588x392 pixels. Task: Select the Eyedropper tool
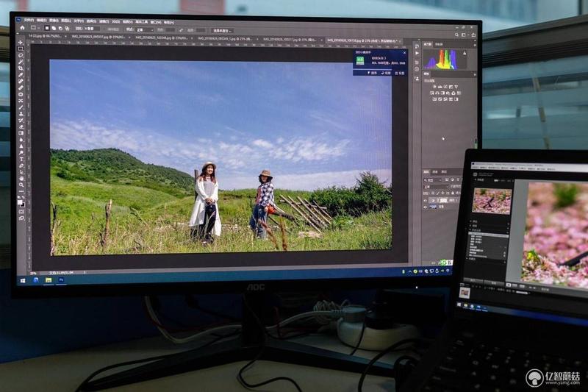point(21,74)
